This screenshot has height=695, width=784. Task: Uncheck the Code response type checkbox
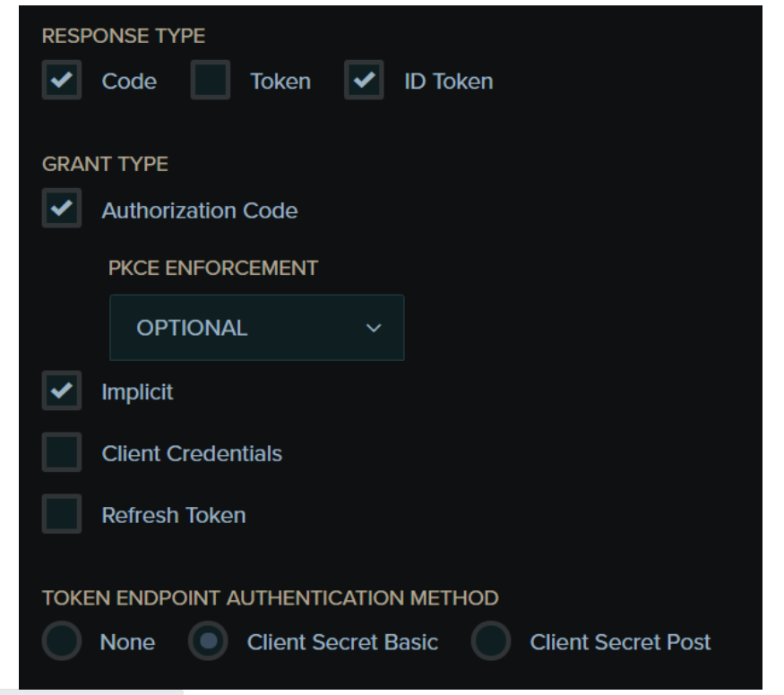[61, 82]
